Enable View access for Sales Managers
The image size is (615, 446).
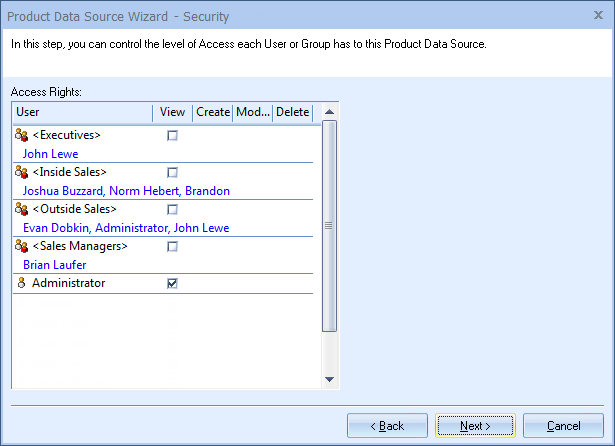tap(172, 246)
